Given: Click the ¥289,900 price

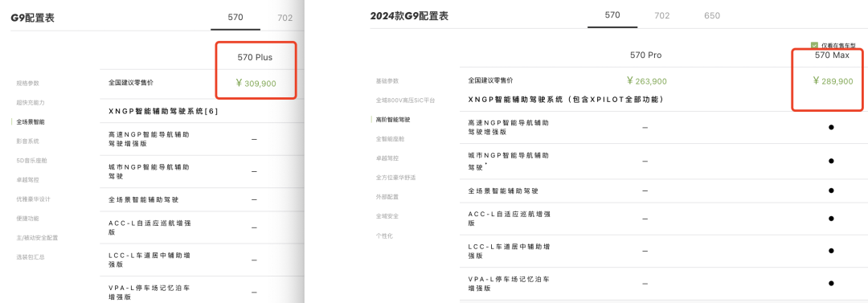Looking at the screenshot, I should click(833, 81).
